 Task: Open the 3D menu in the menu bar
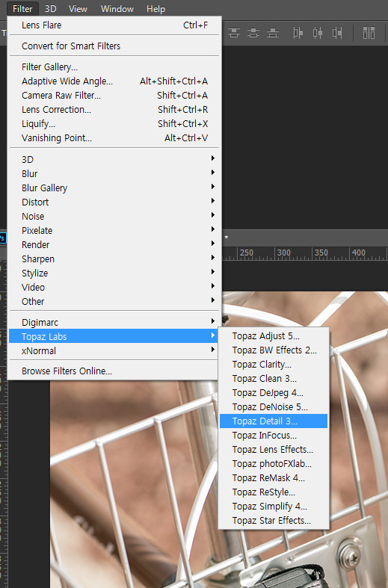pyautogui.click(x=50, y=9)
